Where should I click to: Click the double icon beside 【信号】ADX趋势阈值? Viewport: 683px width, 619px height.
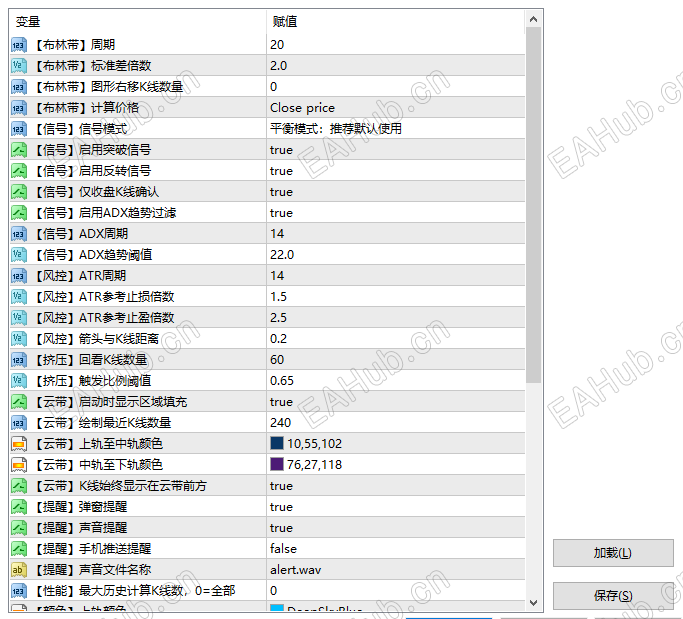(19, 255)
